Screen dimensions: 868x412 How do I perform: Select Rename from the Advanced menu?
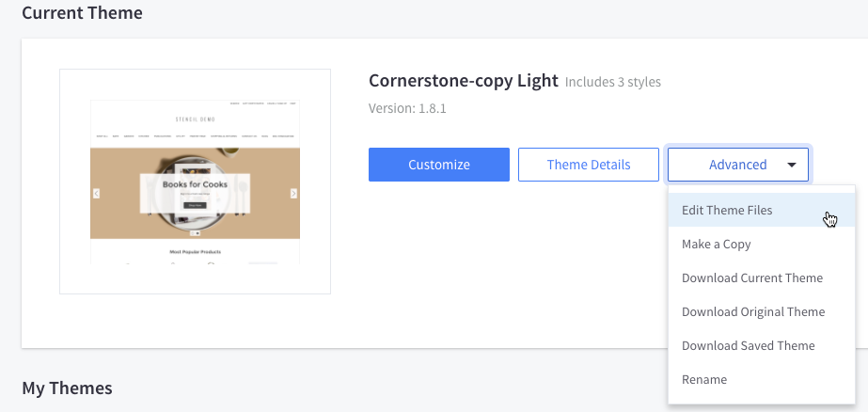[x=703, y=379]
